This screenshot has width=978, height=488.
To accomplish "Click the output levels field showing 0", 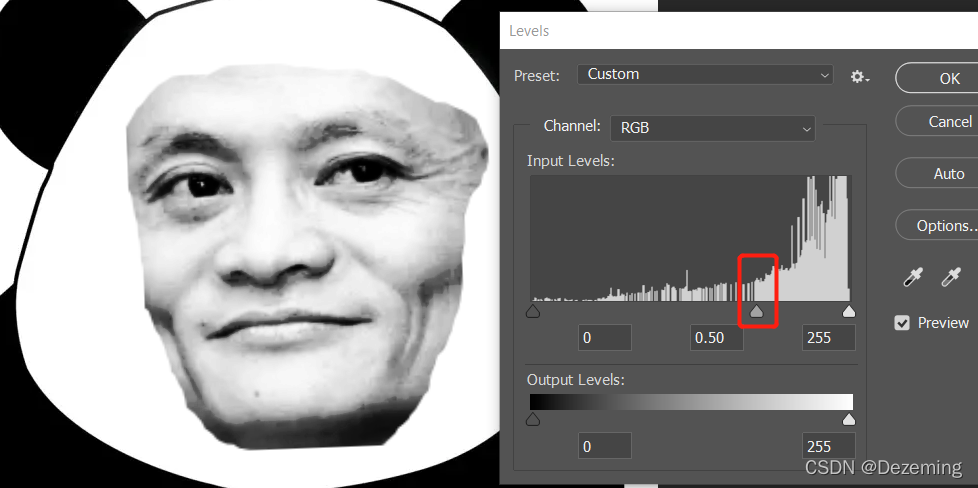I will [604, 446].
